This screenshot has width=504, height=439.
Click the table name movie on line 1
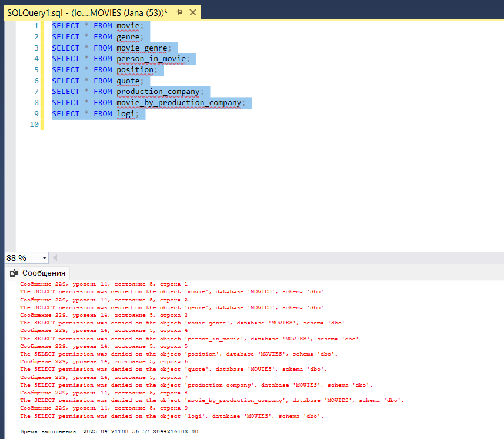coord(128,26)
